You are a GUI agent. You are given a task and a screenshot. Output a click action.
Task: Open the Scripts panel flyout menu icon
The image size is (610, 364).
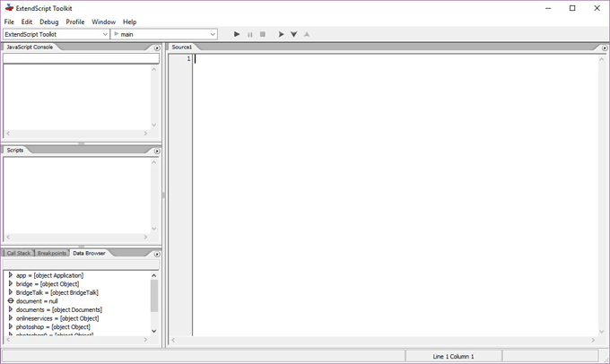click(157, 151)
